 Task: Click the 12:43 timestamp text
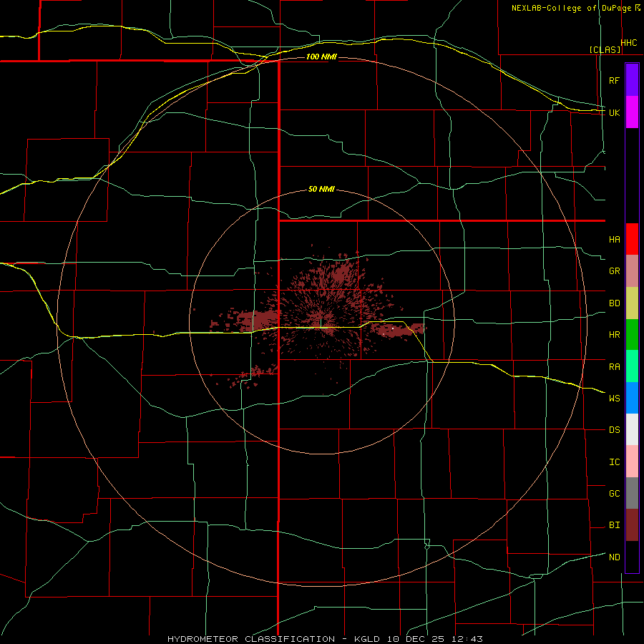pyautogui.click(x=466, y=639)
